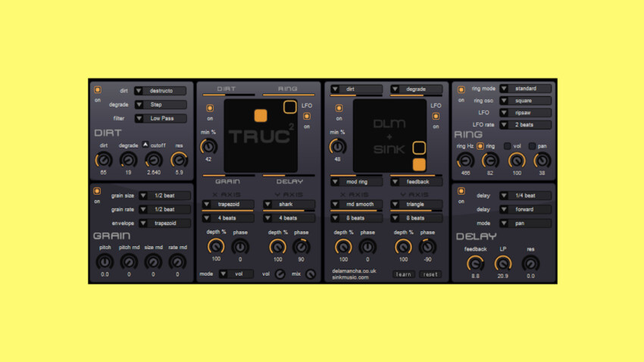Open the LFO rate dropdown showing 2 beats
The image size is (644, 362).
click(525, 125)
